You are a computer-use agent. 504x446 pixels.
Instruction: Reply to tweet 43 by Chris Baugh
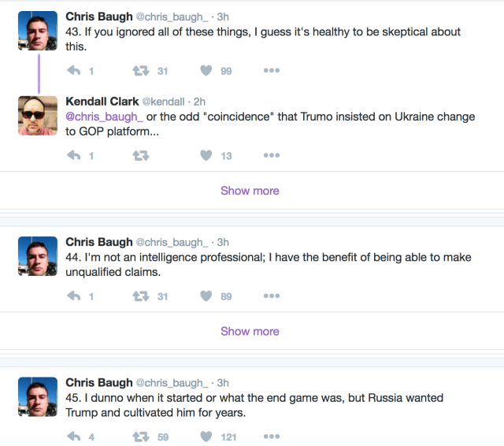coord(75,71)
